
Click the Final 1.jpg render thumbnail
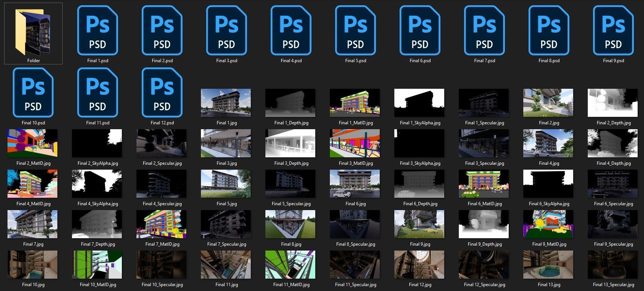(226, 103)
